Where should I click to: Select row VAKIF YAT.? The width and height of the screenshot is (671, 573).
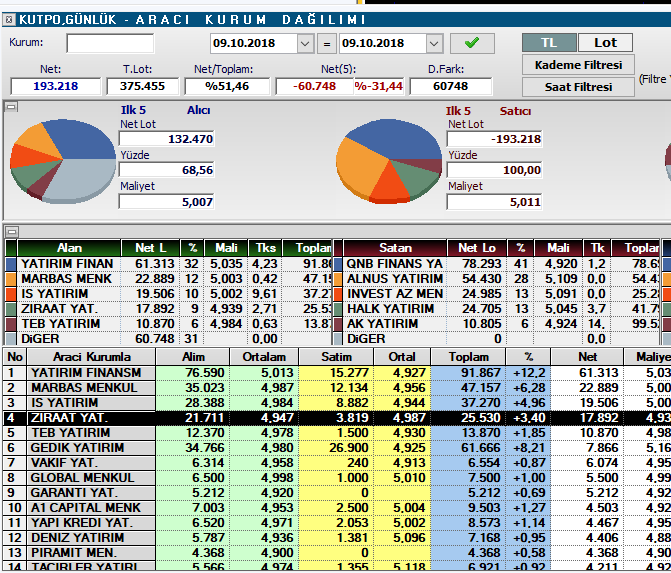click(336, 463)
